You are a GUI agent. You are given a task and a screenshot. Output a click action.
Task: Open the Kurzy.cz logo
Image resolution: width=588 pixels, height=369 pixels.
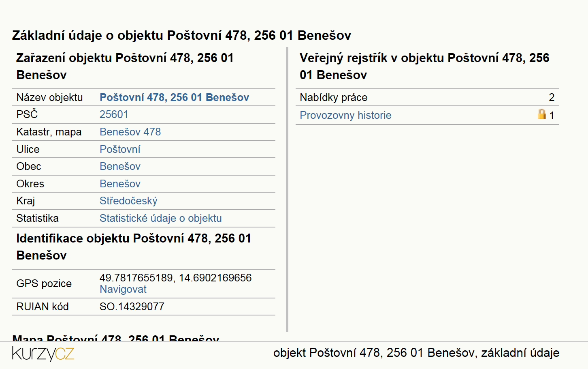(x=43, y=353)
